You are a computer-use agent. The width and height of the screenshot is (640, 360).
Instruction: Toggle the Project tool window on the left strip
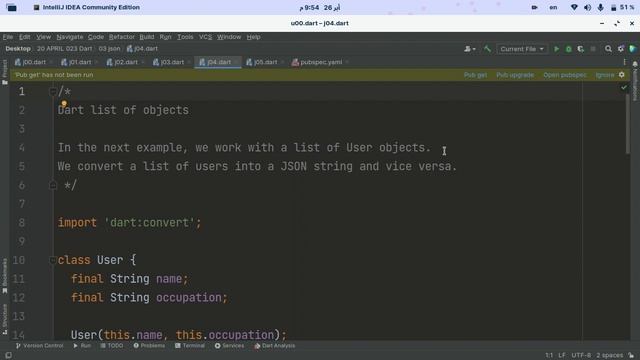[x=5, y=72]
